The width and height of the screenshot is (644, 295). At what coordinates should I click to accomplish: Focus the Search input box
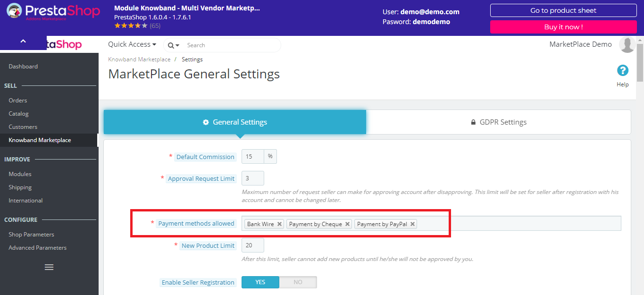(231, 45)
